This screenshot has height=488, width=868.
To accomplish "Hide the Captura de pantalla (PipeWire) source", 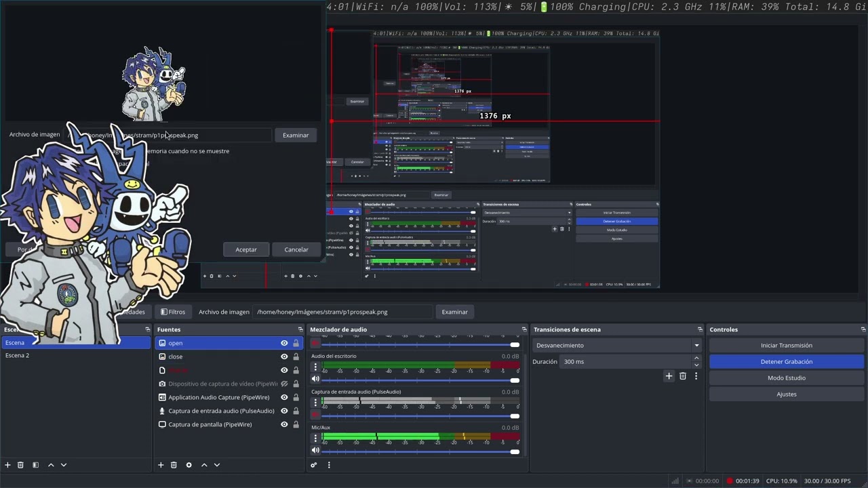I will [x=284, y=424].
